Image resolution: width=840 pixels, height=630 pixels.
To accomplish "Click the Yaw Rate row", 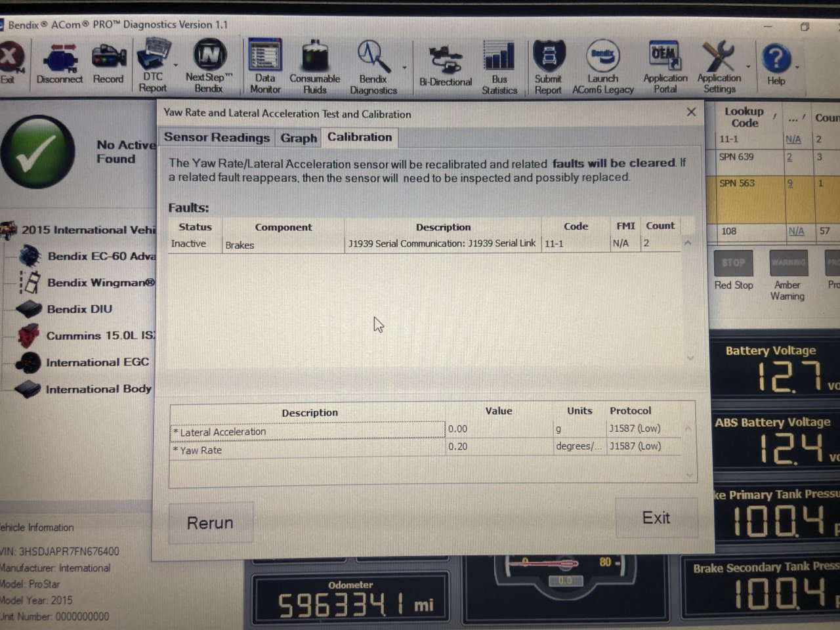I will 425,448.
